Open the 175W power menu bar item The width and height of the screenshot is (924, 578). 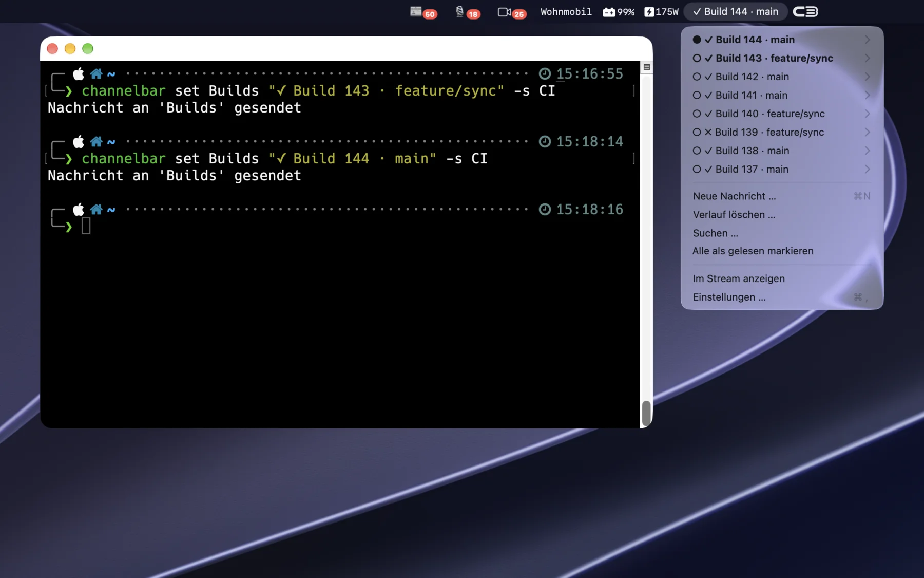click(662, 12)
